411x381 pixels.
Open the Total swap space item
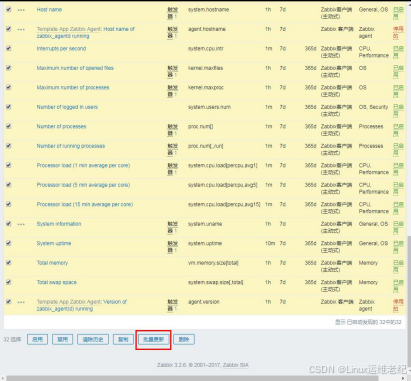point(57,282)
